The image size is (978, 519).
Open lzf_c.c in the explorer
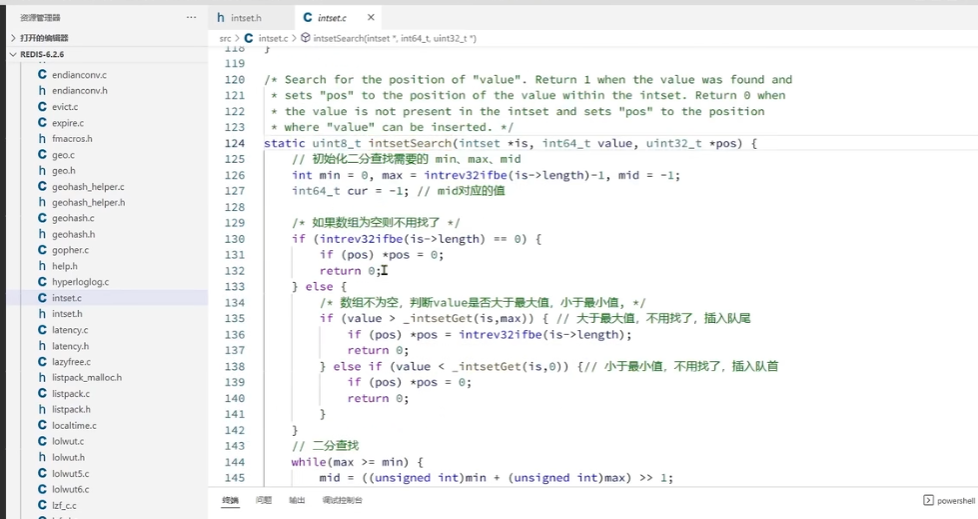[64, 505]
